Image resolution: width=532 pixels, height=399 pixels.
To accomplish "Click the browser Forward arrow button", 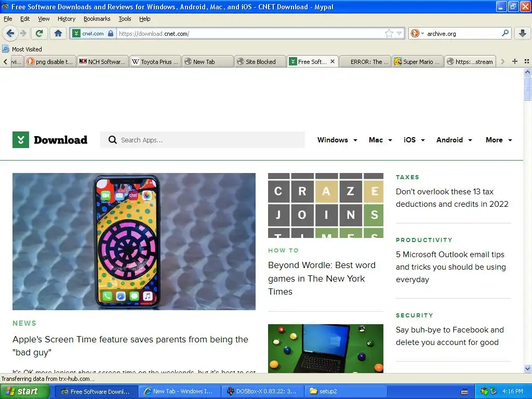I will pos(23,33).
